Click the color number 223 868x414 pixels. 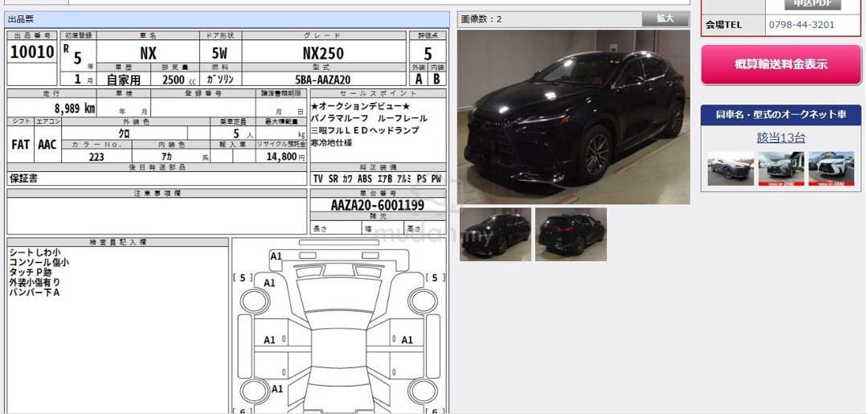(x=96, y=157)
